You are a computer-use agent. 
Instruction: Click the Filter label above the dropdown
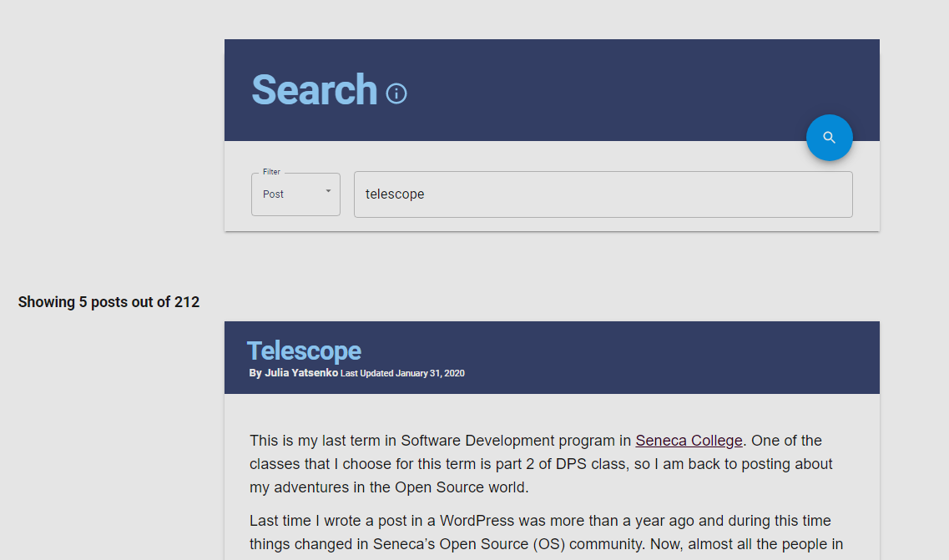tap(271, 171)
